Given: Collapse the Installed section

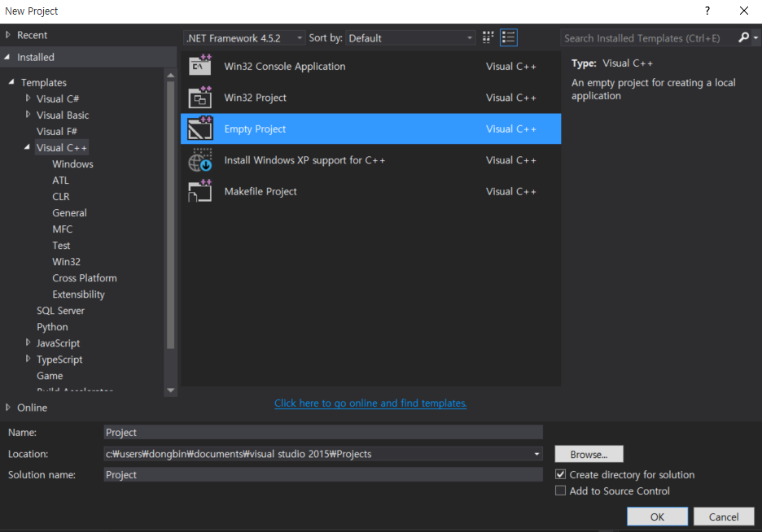Looking at the screenshot, I should coord(8,57).
